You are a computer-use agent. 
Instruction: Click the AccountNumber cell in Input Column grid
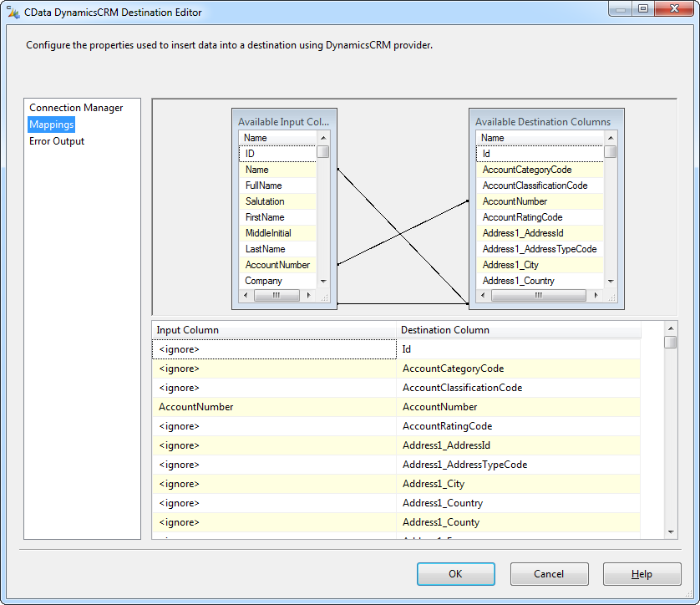273,407
